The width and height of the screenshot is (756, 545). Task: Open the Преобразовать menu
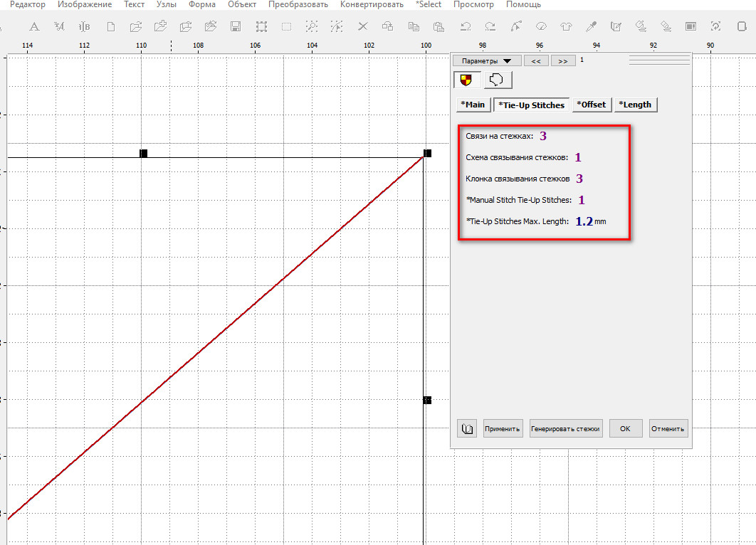pos(298,4)
